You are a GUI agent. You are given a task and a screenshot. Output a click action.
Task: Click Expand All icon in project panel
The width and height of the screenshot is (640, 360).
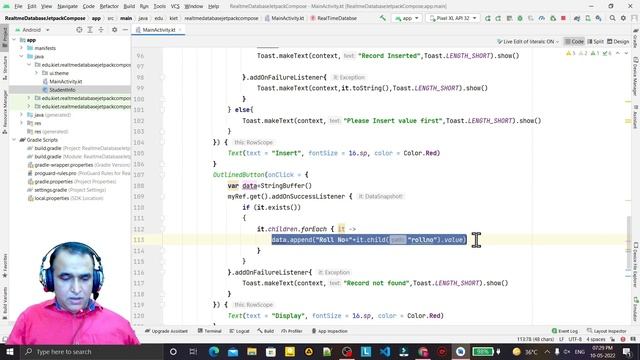[x=90, y=30]
